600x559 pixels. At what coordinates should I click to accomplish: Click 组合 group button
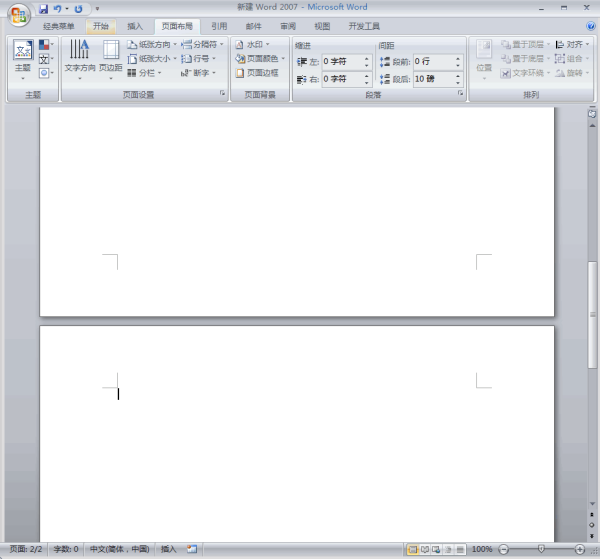572,59
